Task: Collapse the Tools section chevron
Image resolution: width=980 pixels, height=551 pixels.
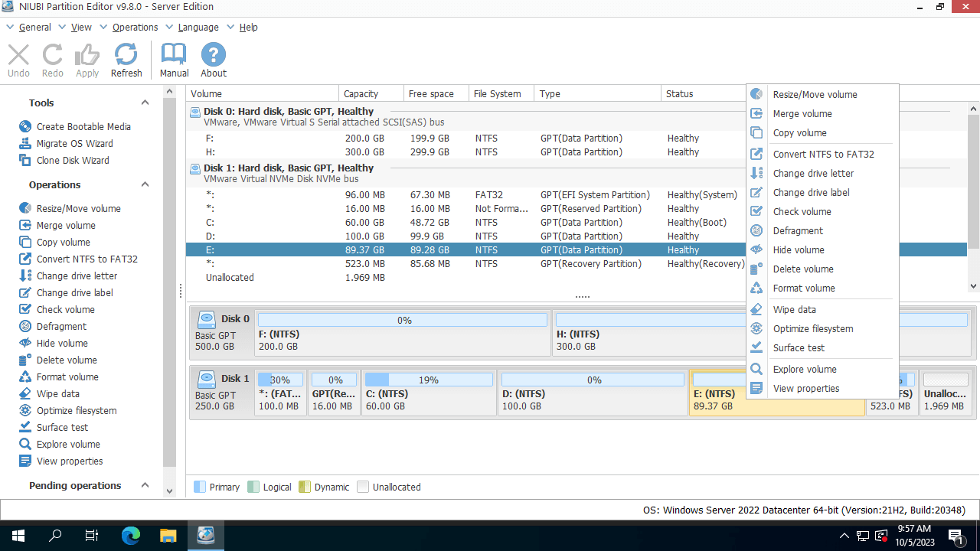Action: 145,103
